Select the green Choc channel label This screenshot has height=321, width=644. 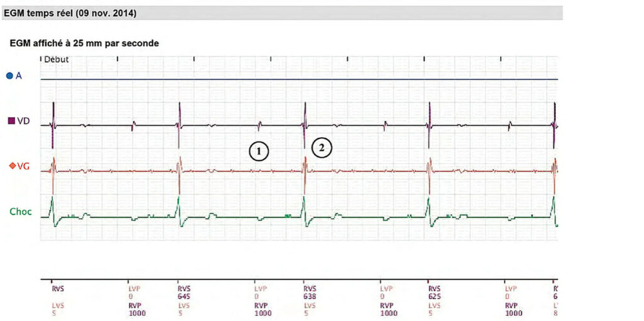(x=21, y=212)
